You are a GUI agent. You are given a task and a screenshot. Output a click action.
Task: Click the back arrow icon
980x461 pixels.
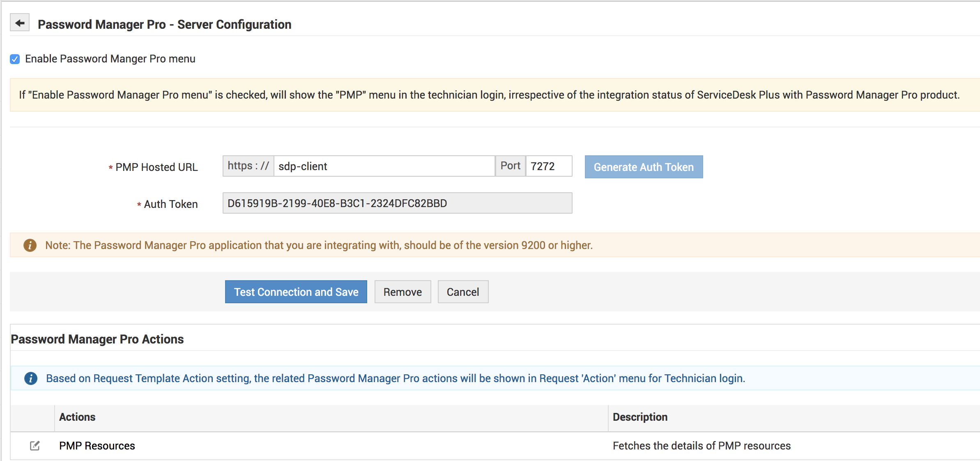coord(20,23)
